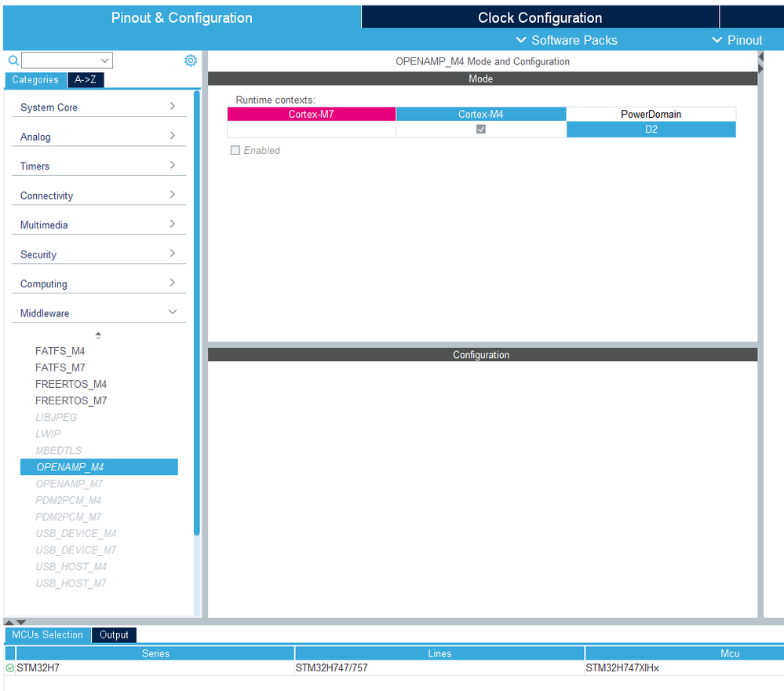Switch to Clock Configuration tab
The image size is (784, 691).
click(540, 17)
